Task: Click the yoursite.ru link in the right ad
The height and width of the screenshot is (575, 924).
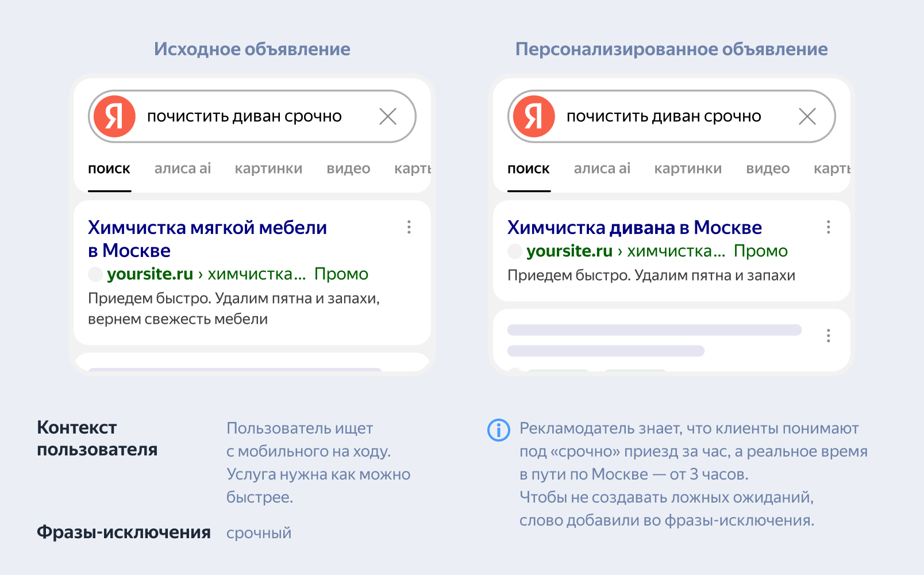Action: click(569, 251)
